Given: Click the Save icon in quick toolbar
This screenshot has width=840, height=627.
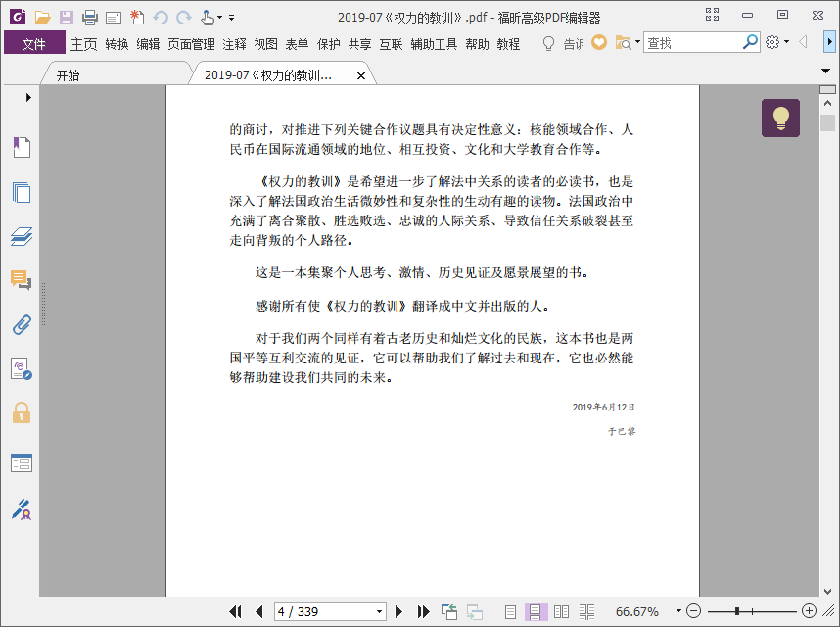Looking at the screenshot, I should [67, 18].
